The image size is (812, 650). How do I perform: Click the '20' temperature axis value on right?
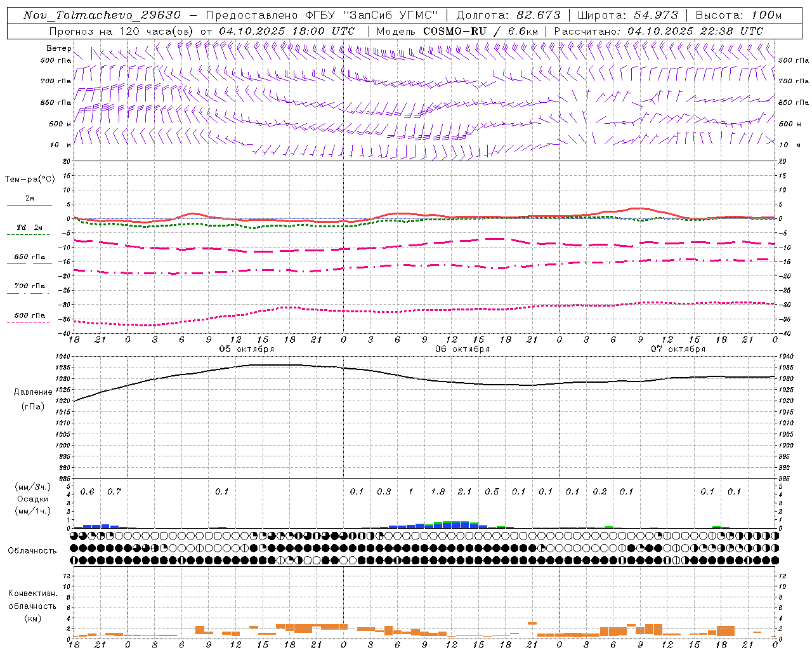coord(782,161)
